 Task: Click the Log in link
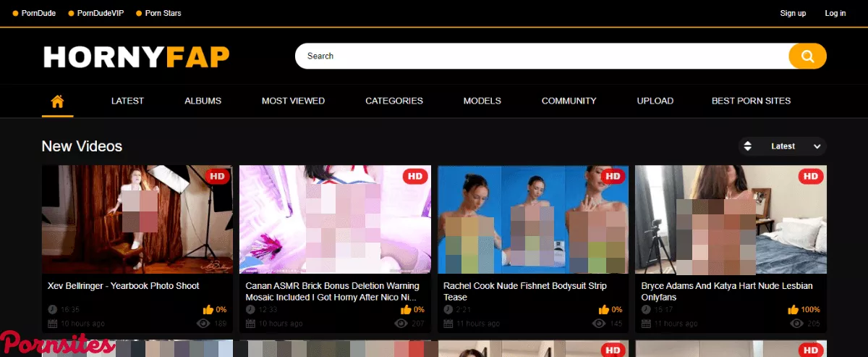pyautogui.click(x=835, y=13)
